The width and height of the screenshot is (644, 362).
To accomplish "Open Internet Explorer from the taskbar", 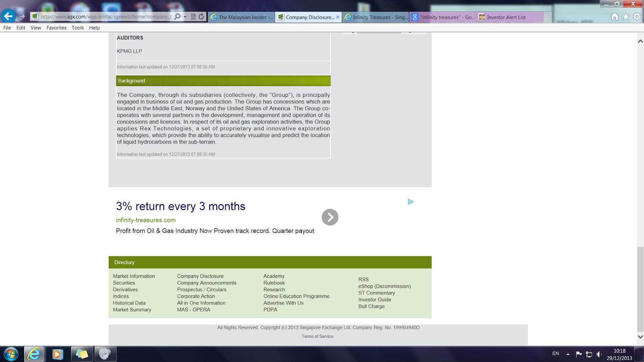I will [x=34, y=354].
